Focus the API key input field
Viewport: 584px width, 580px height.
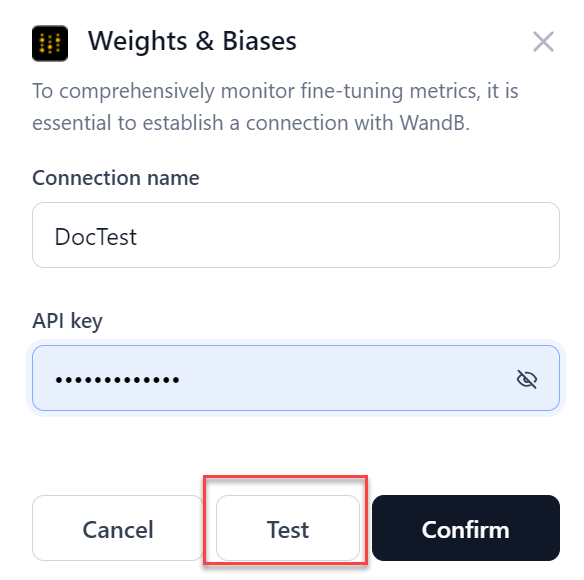coord(296,378)
